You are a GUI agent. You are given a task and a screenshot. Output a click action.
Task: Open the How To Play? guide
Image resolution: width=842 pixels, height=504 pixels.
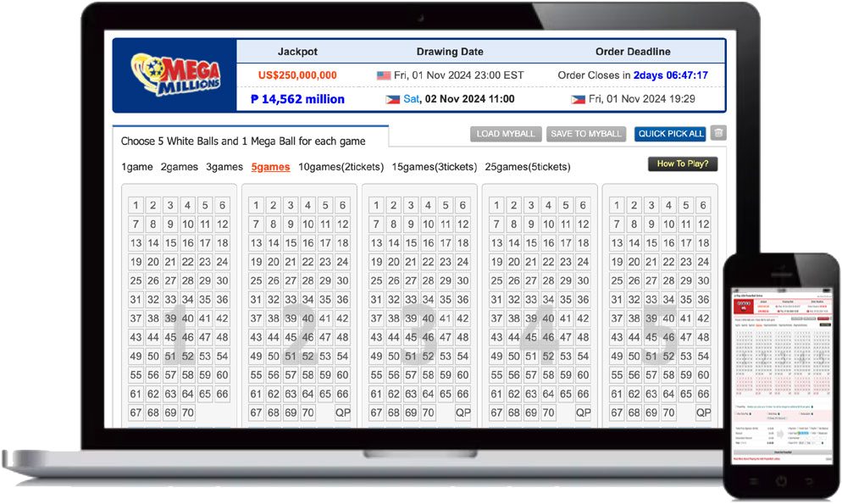pyautogui.click(x=682, y=163)
